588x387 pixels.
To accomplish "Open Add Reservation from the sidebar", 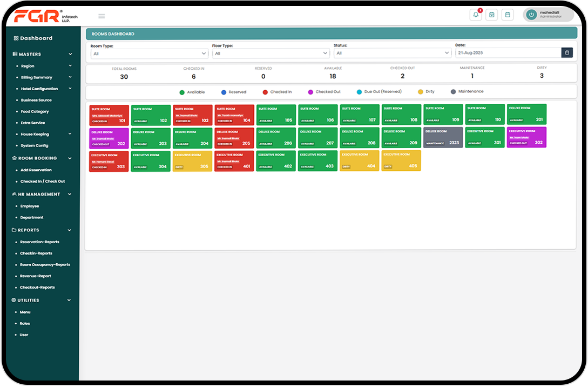I will [36, 170].
